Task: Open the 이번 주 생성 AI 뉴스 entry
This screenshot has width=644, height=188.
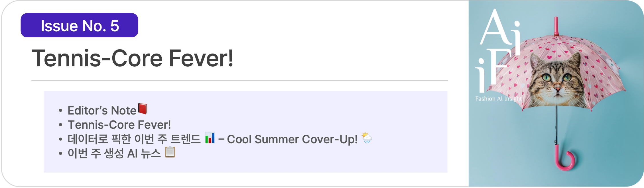Action: click(x=114, y=154)
